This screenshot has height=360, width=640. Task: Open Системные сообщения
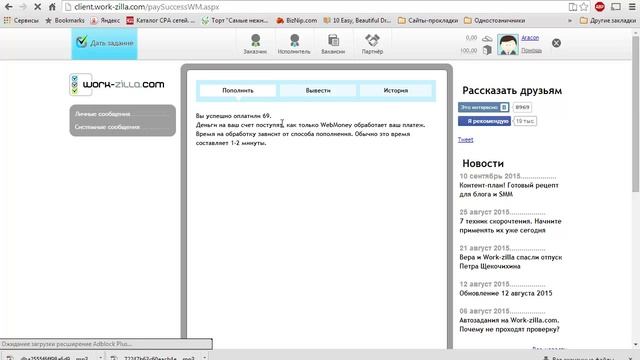click(107, 127)
